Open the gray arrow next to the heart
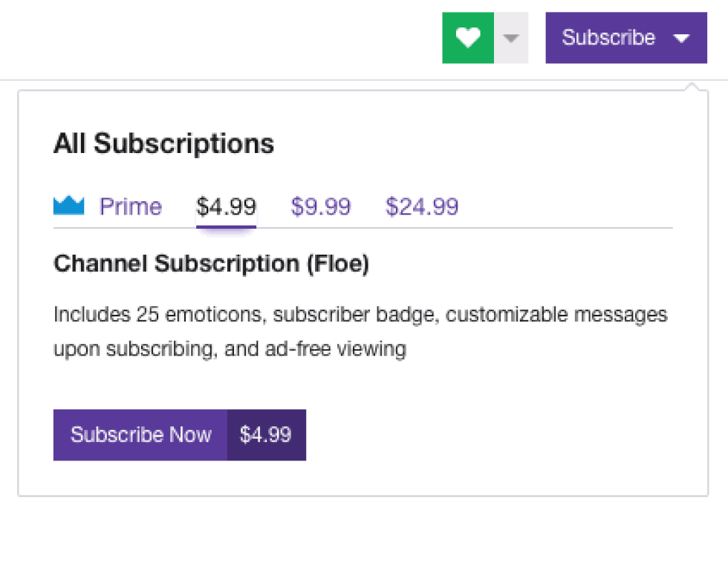Screen dimensions: 728x583 pyautogui.click(x=511, y=38)
